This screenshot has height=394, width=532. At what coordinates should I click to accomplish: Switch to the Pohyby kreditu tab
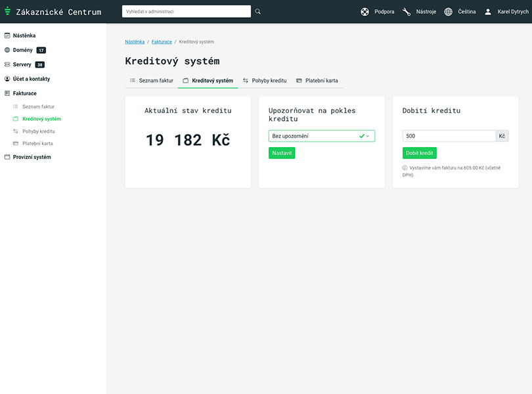click(265, 81)
